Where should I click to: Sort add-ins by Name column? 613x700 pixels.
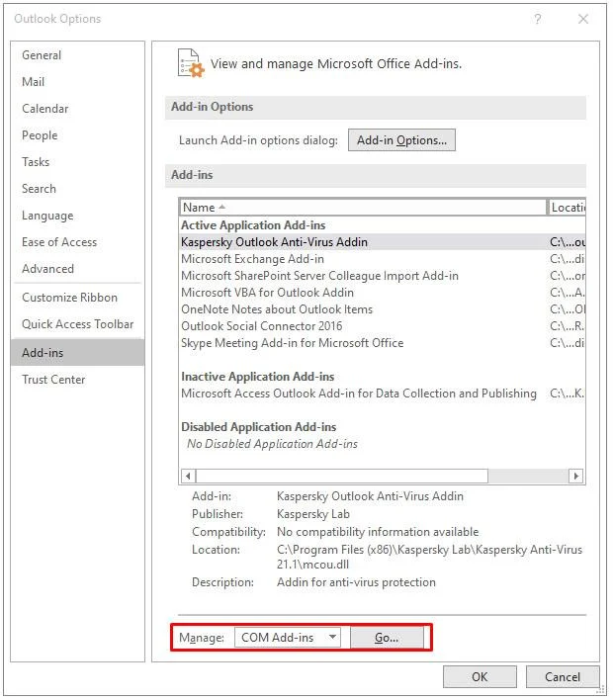pyautogui.click(x=364, y=208)
